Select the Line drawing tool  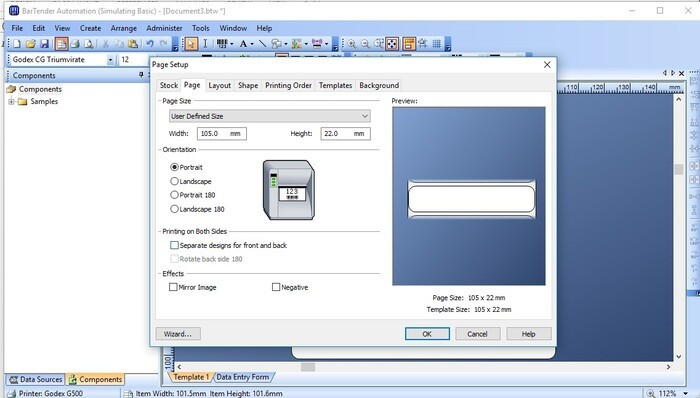262,44
